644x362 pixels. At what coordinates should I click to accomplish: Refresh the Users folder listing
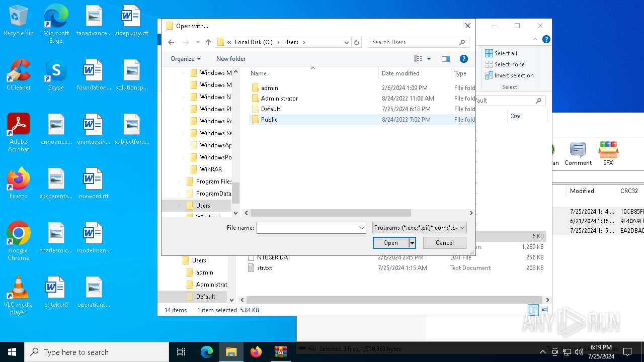(x=357, y=42)
